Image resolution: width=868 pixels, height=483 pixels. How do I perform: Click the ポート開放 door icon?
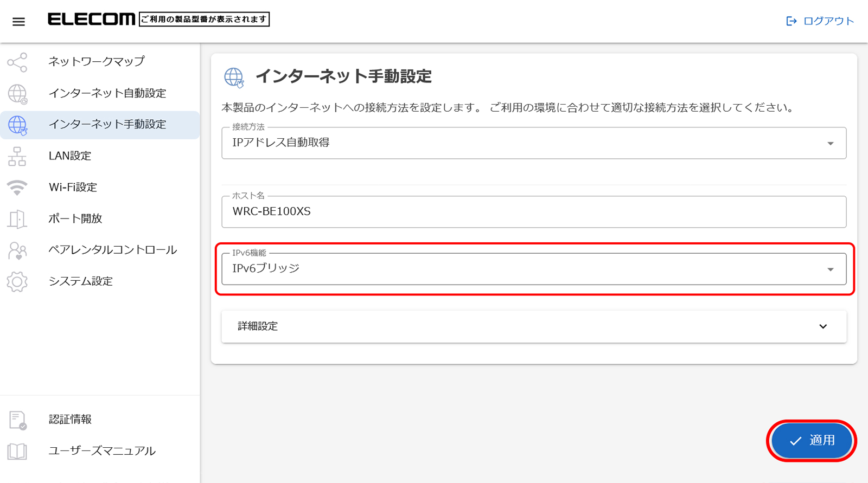pyautogui.click(x=17, y=219)
